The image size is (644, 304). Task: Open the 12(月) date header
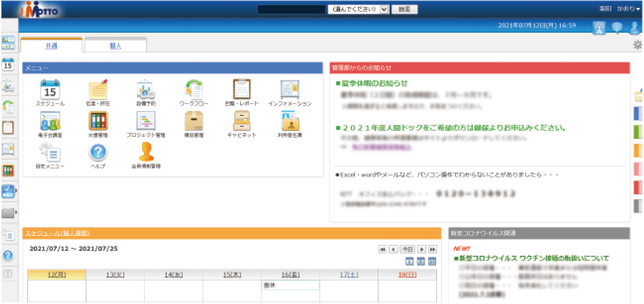click(57, 275)
